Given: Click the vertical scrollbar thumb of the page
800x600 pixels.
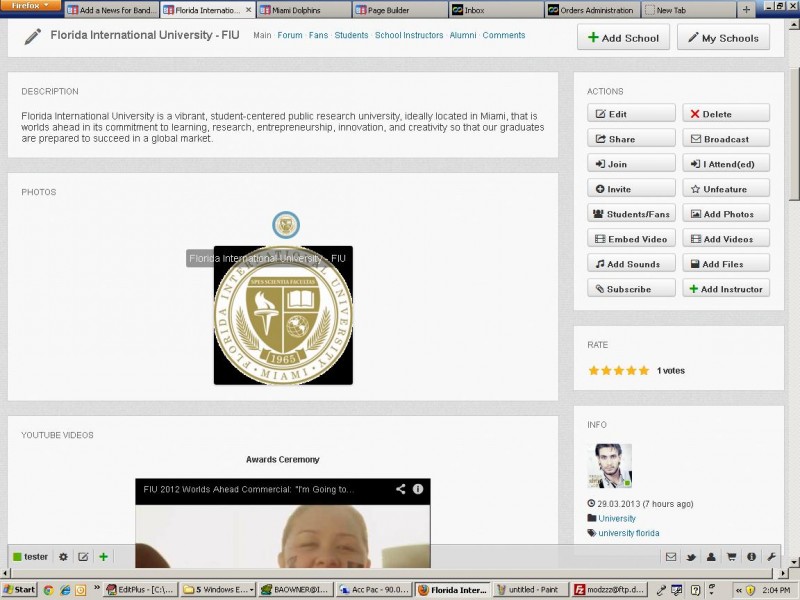Looking at the screenshot, I should pyautogui.click(x=794, y=135).
